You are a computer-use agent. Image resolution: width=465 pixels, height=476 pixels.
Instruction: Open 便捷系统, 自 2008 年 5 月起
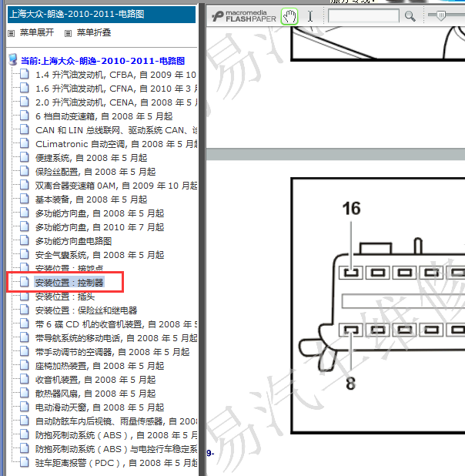(91, 158)
